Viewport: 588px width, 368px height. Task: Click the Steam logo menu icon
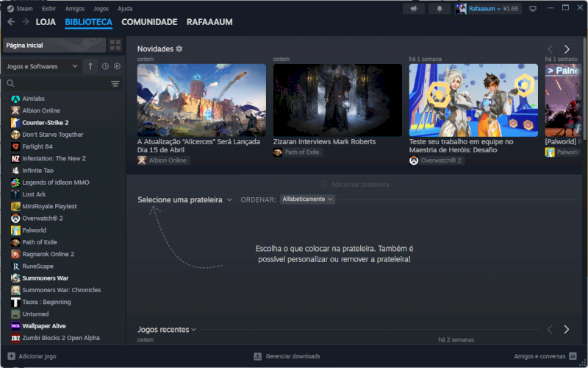[10, 9]
